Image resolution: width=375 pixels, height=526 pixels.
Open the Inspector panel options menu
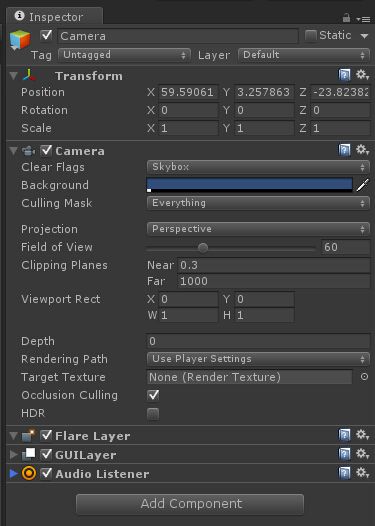363,19
